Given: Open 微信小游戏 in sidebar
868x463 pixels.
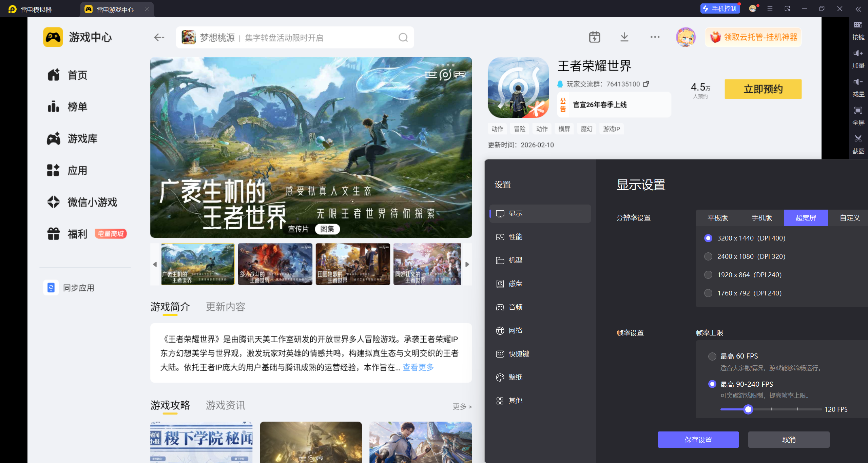Looking at the screenshot, I should (82, 202).
